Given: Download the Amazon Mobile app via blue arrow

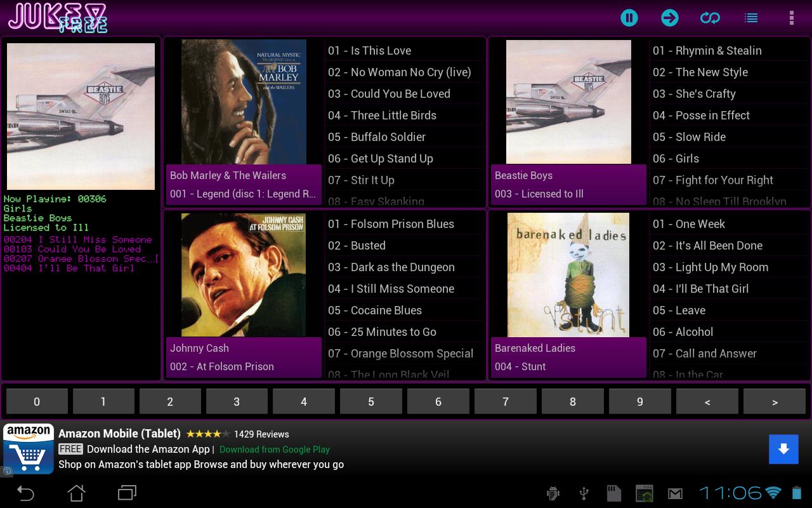Looking at the screenshot, I should (x=783, y=449).
